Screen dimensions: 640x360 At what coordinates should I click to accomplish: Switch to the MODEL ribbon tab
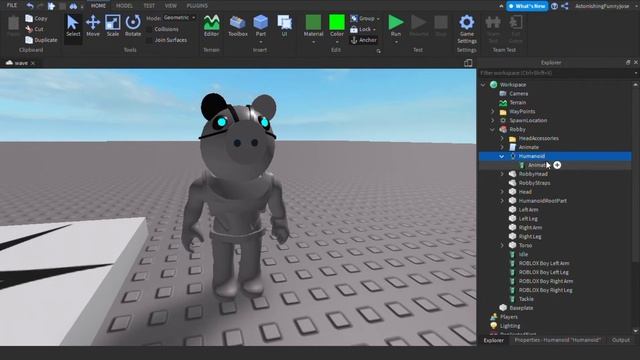pyautogui.click(x=124, y=6)
